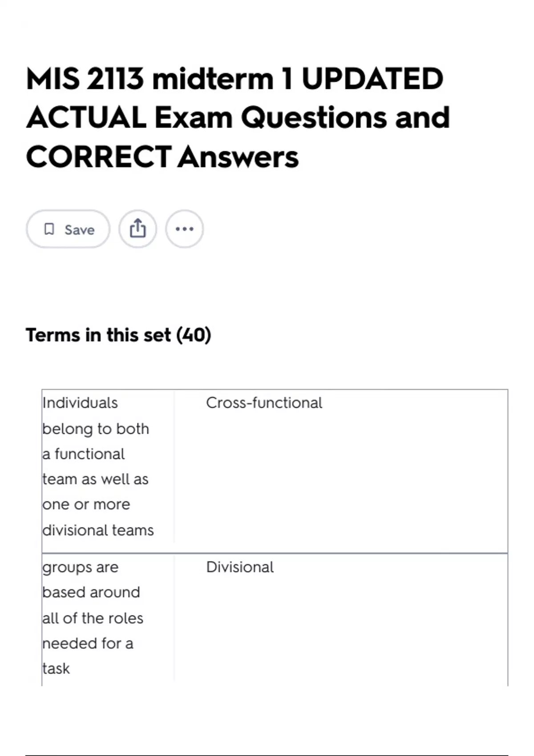The height and width of the screenshot is (756, 534).
Task: Click the 'all of the roles' term line
Action: tap(93, 618)
